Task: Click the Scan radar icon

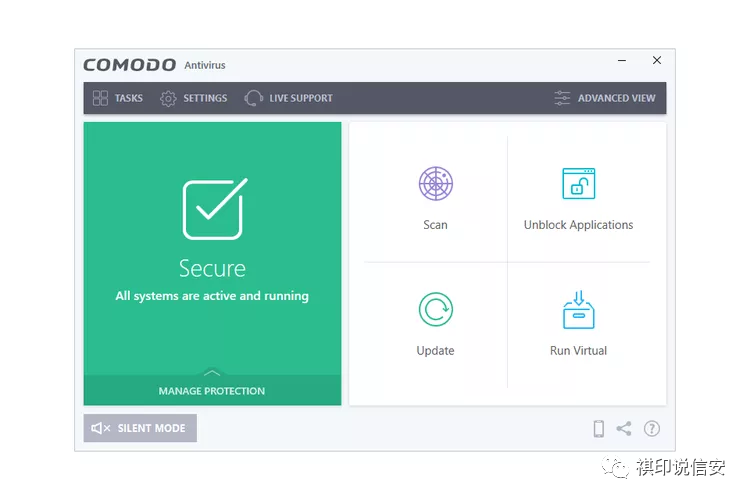Action: click(435, 184)
